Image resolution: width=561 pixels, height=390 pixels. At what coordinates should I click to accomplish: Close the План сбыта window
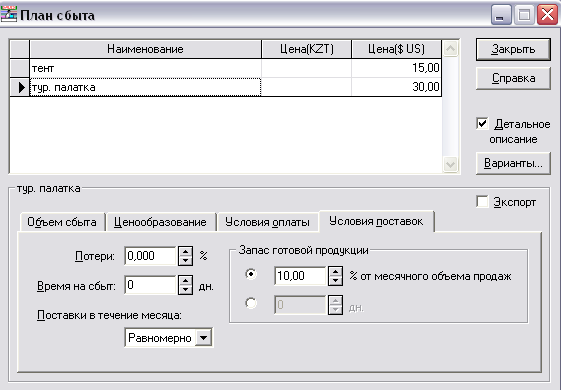[547, 15]
